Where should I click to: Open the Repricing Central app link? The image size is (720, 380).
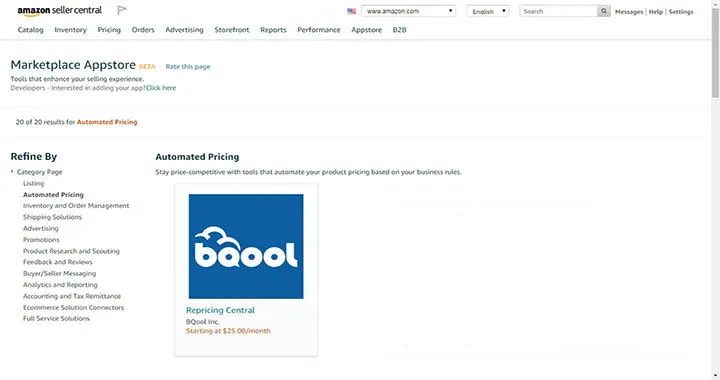click(220, 310)
